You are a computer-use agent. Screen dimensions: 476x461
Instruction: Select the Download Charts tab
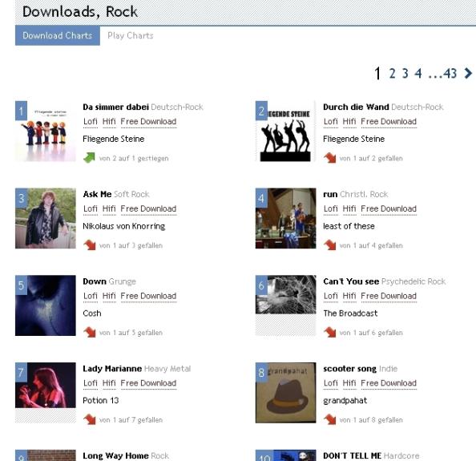click(58, 35)
